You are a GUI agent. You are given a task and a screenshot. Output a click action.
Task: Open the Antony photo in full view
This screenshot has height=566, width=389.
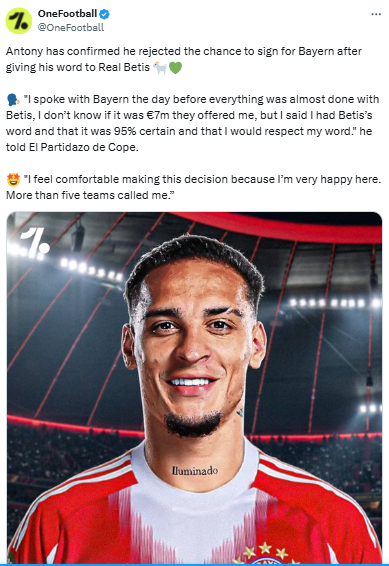pos(194,388)
